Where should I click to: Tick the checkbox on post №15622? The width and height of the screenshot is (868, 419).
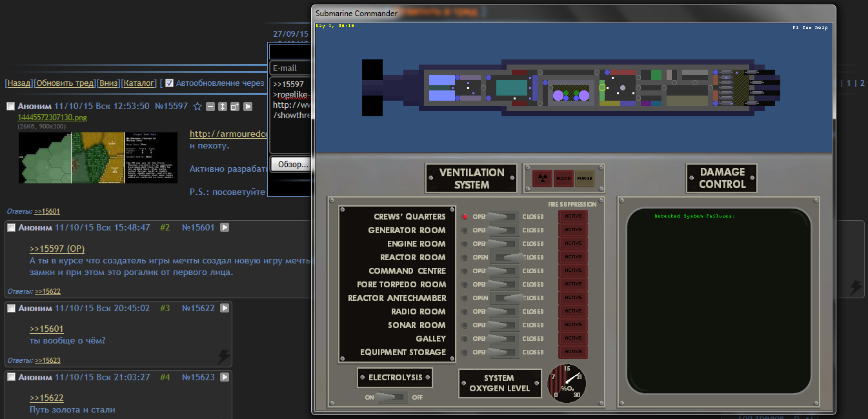(11, 309)
